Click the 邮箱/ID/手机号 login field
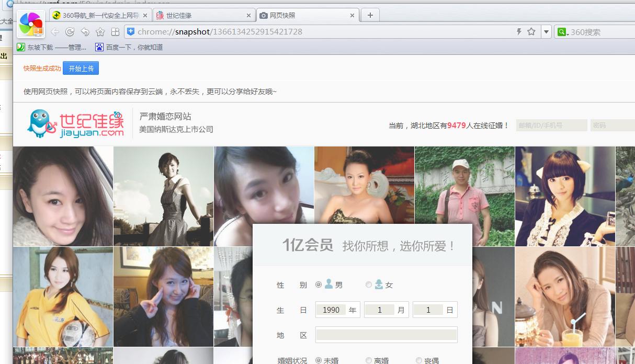The width and height of the screenshot is (635, 364). coord(551,126)
